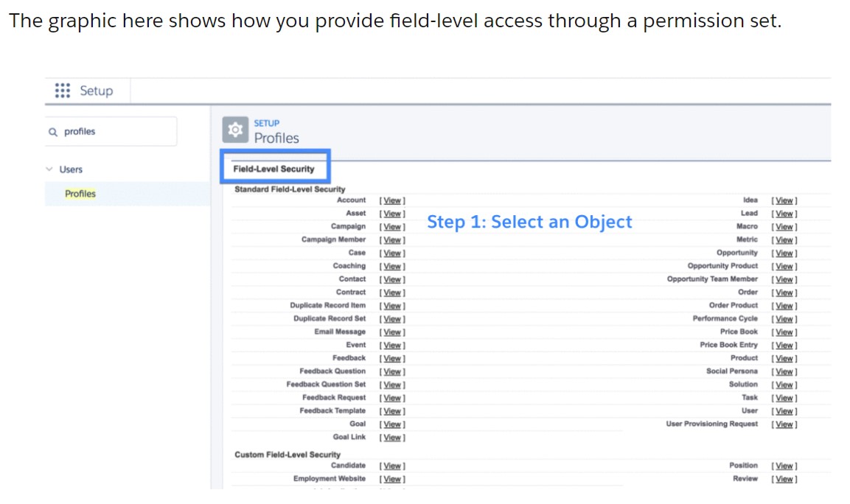This screenshot has height=504, width=850.
Task: Open View link for Campaign
Action: click(392, 227)
